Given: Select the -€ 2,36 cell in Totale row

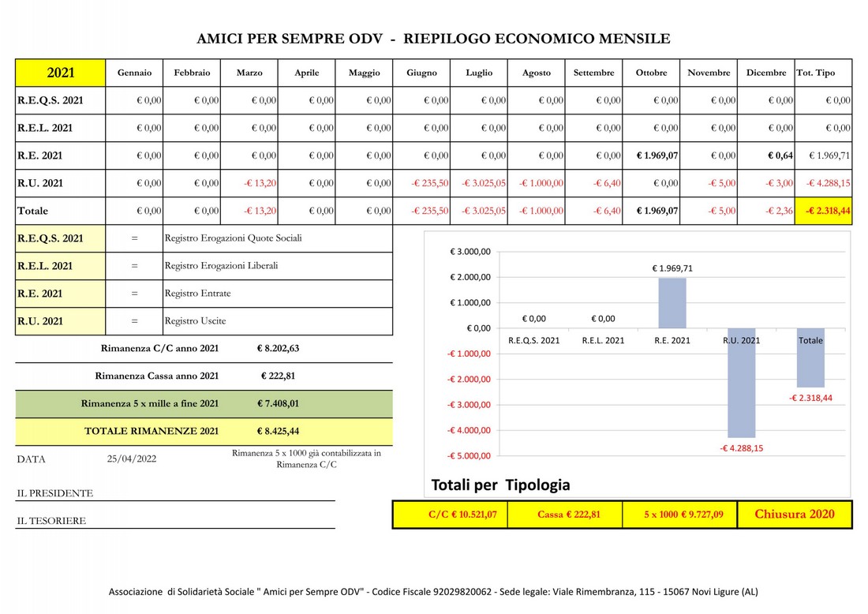Looking at the screenshot, I should pos(766,211).
